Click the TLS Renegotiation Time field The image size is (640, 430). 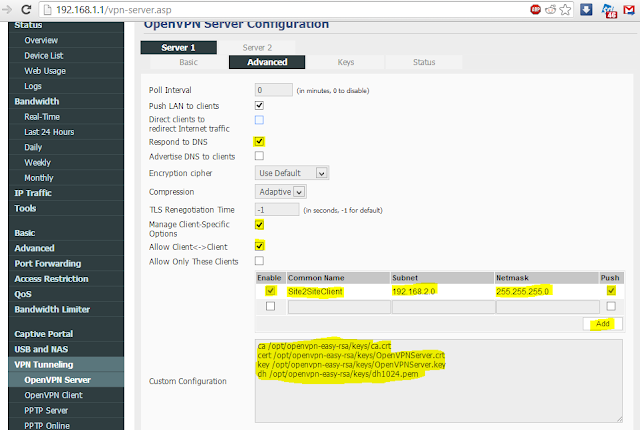277,210
